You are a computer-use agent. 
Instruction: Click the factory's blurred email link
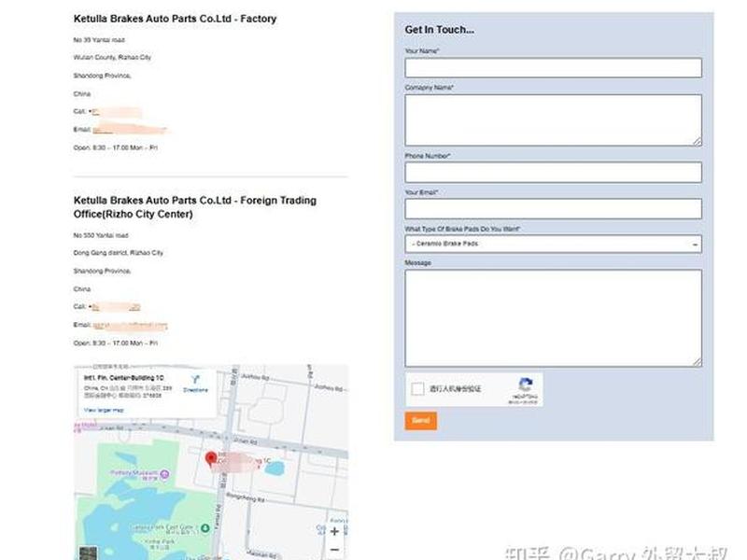(x=131, y=129)
